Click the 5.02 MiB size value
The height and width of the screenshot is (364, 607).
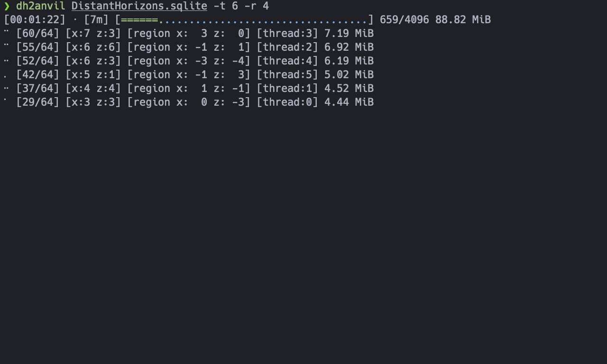pyautogui.click(x=349, y=75)
